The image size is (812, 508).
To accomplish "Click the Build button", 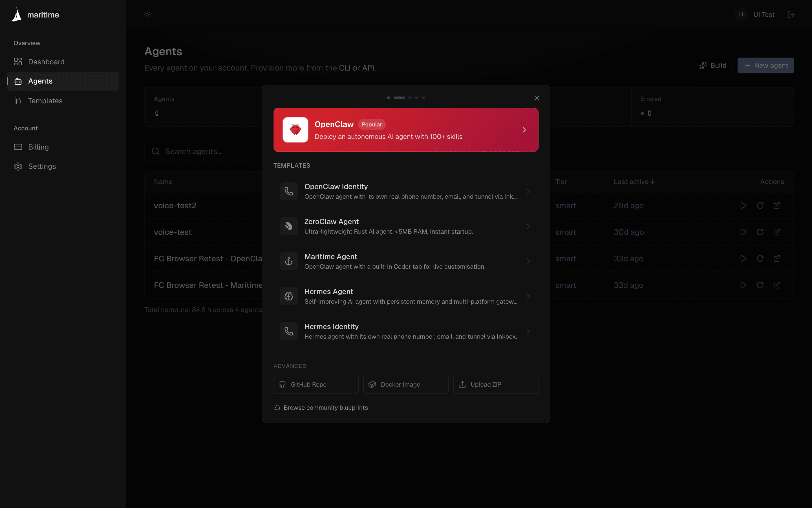I will (x=713, y=65).
